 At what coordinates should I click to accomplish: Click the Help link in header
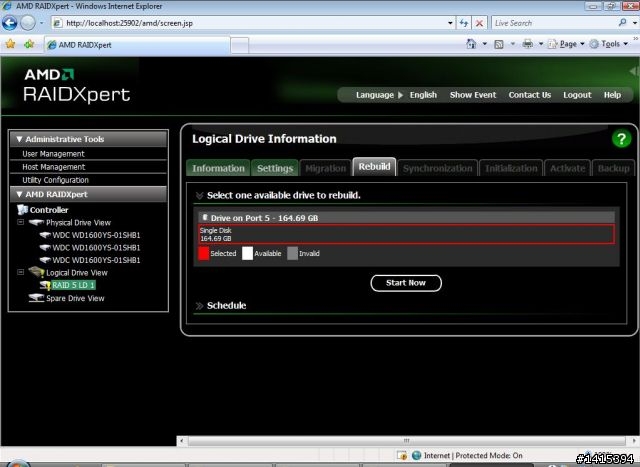612,95
